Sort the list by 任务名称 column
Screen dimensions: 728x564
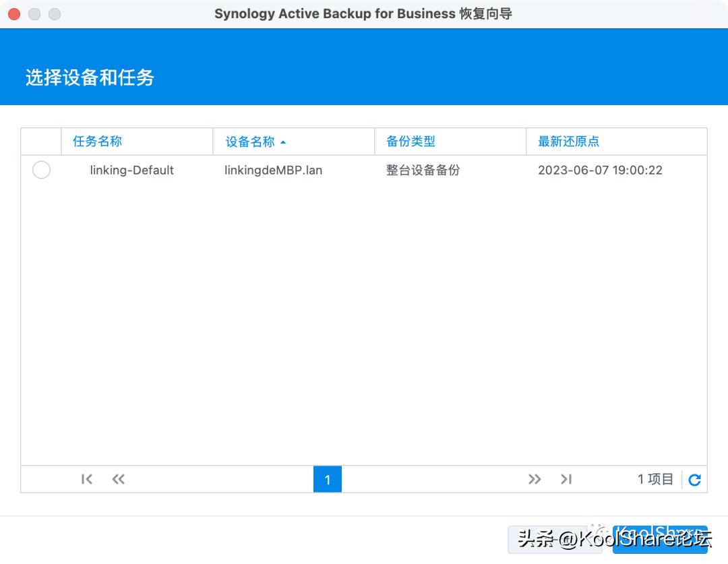pyautogui.click(x=97, y=141)
